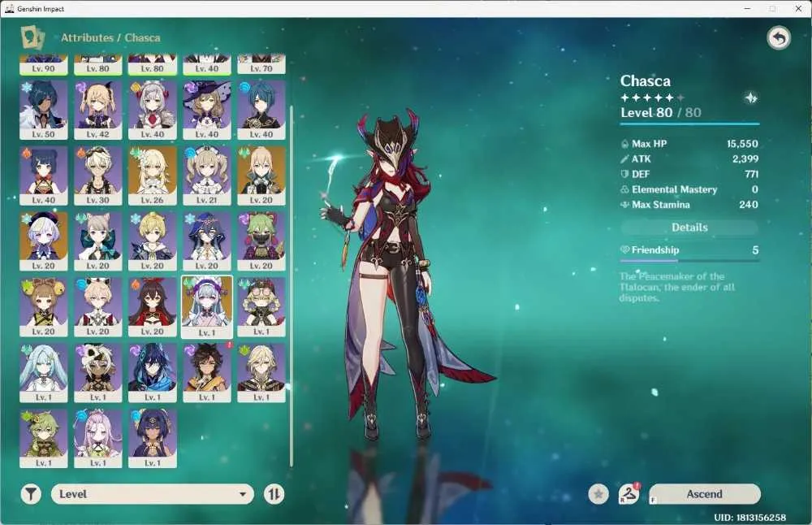Image resolution: width=812 pixels, height=525 pixels.
Task: Click the Attributes card icon in the header
Action: coord(32,38)
